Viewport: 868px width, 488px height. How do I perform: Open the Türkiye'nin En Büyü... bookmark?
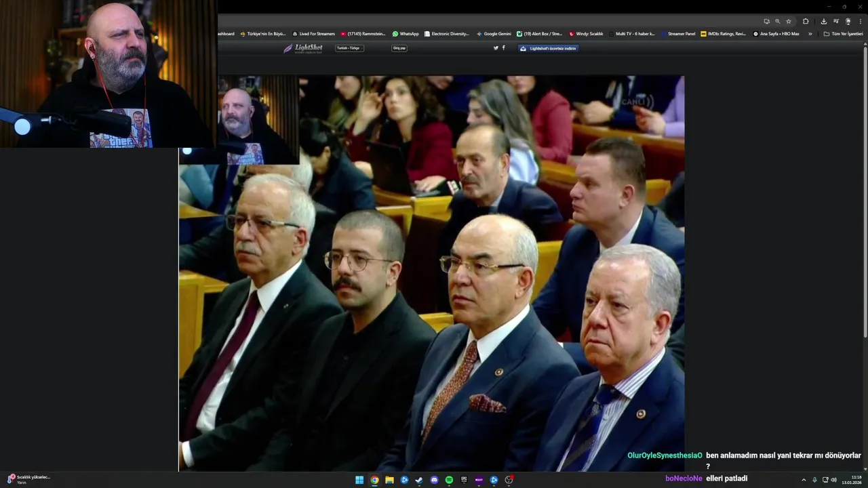[263, 33]
